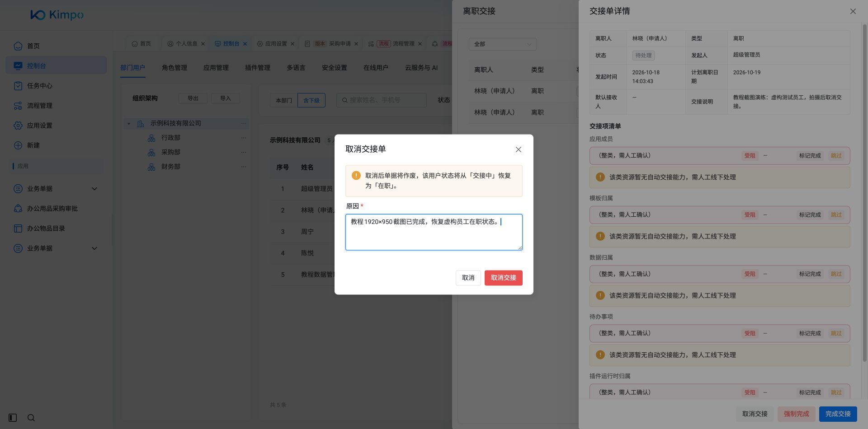Screen dimensions: 868x429
Task: Click the search magnifier icon at bottom left
Action: point(31,418)
